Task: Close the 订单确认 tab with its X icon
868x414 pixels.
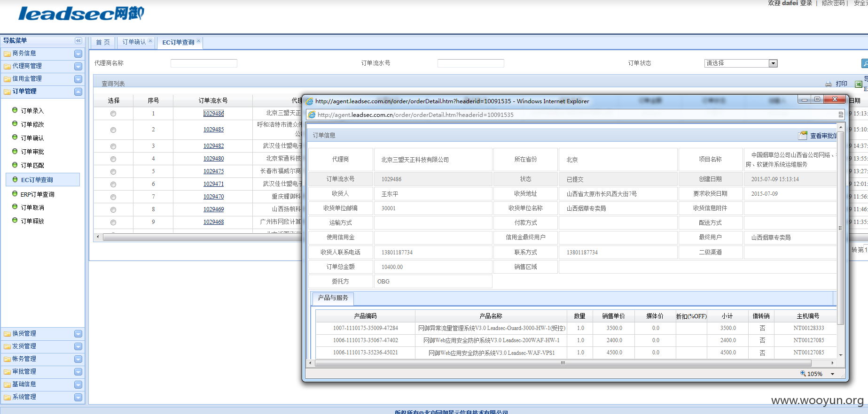Action: click(150, 41)
